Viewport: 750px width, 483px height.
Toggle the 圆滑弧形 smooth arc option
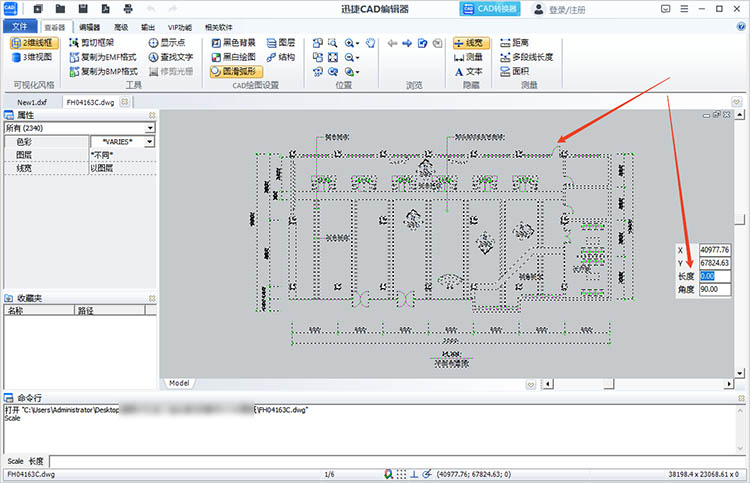[x=235, y=71]
